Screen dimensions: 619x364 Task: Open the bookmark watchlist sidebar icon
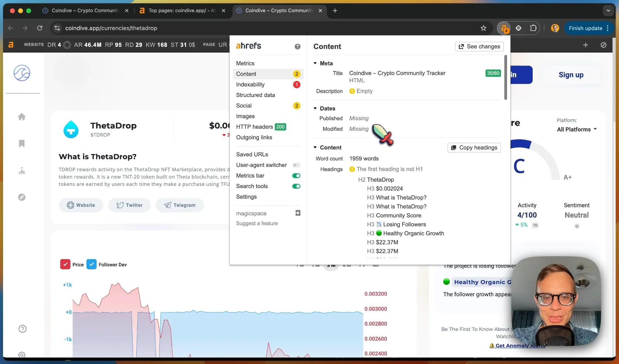[x=22, y=144]
